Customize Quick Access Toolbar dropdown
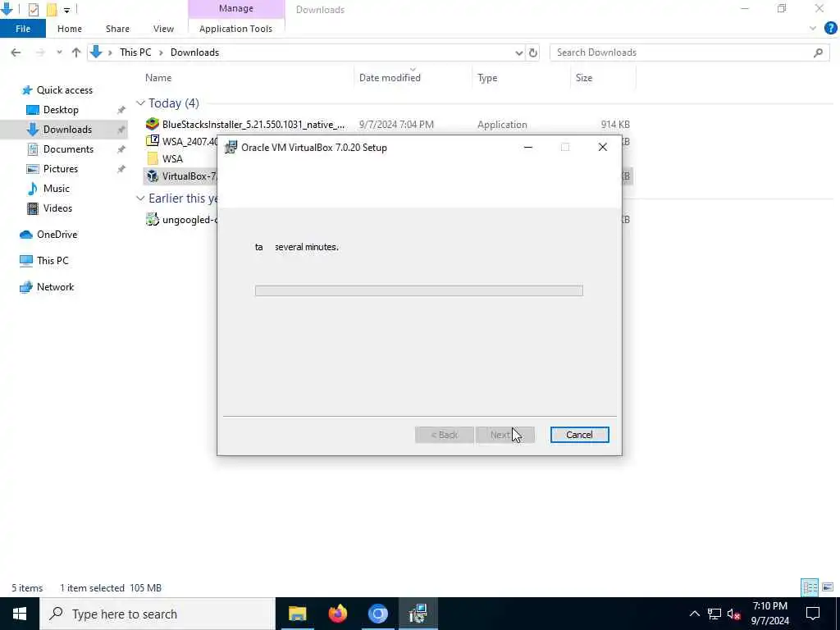Screen dimensions: 840x630 [66, 10]
